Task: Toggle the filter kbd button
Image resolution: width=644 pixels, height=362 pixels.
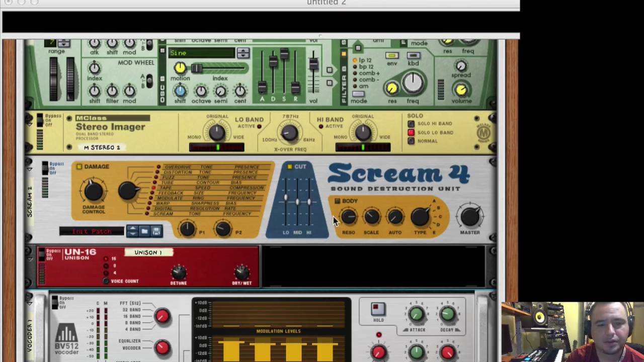Action: tap(413, 55)
